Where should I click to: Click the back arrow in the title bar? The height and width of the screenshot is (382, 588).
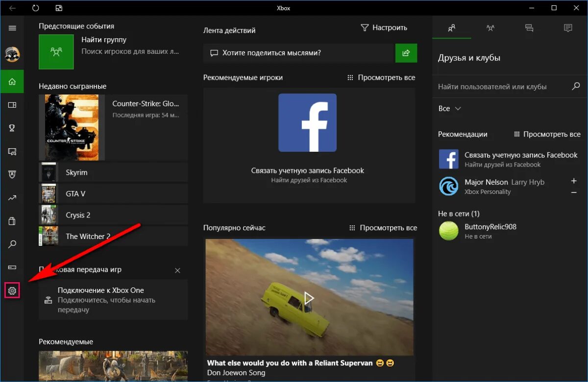point(13,8)
